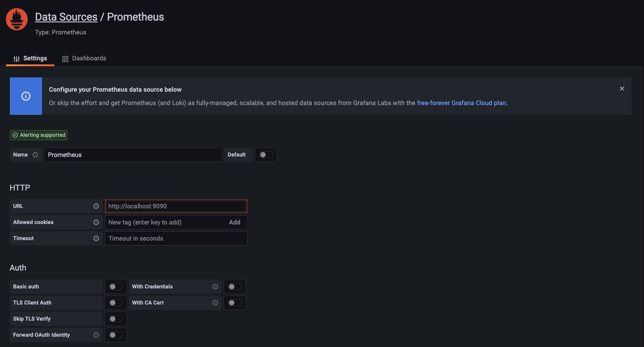Open the free-forever Grafana Cloud plan link
This screenshot has height=347, width=644.
tap(462, 103)
